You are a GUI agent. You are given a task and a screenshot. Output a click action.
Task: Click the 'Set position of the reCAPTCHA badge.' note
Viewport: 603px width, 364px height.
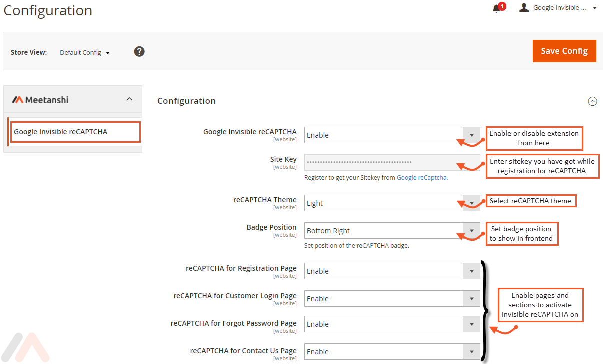tap(357, 245)
